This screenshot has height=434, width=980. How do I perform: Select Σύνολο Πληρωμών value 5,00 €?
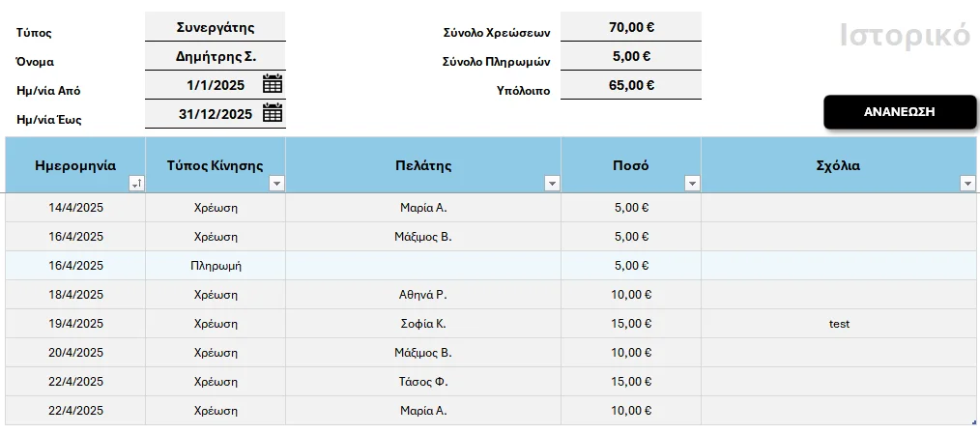(x=631, y=56)
